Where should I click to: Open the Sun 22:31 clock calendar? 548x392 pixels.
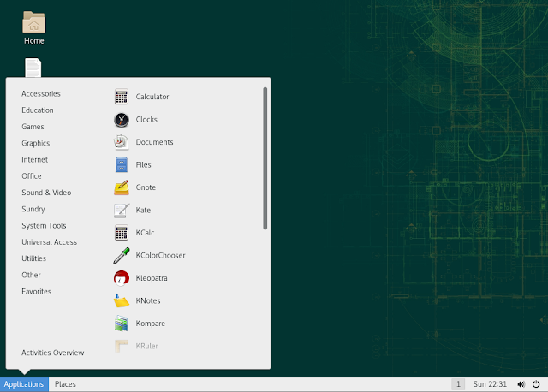click(x=490, y=384)
